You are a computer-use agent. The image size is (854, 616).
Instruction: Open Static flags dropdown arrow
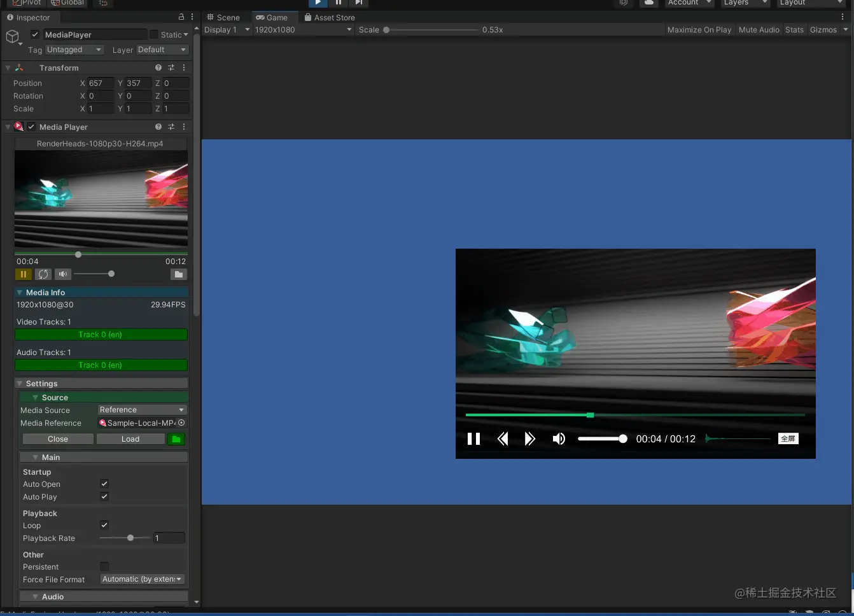[186, 35]
